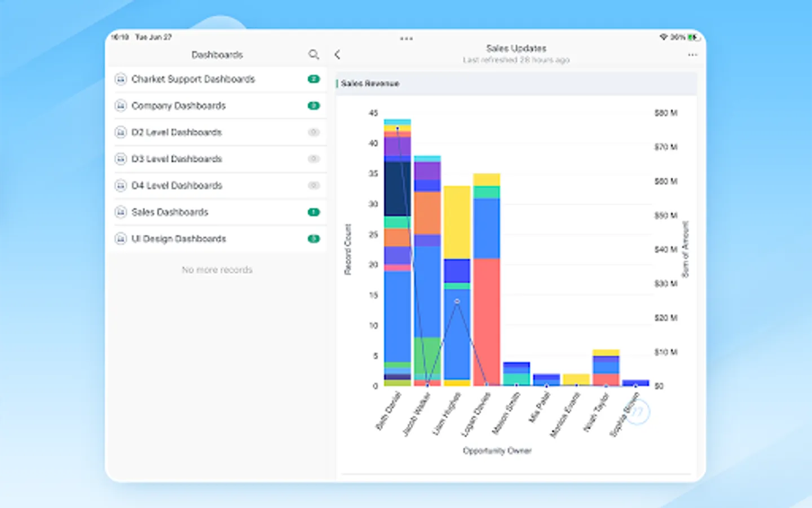
Task: Tap the green count badge on Charket Support Dashboards
Action: 314,79
